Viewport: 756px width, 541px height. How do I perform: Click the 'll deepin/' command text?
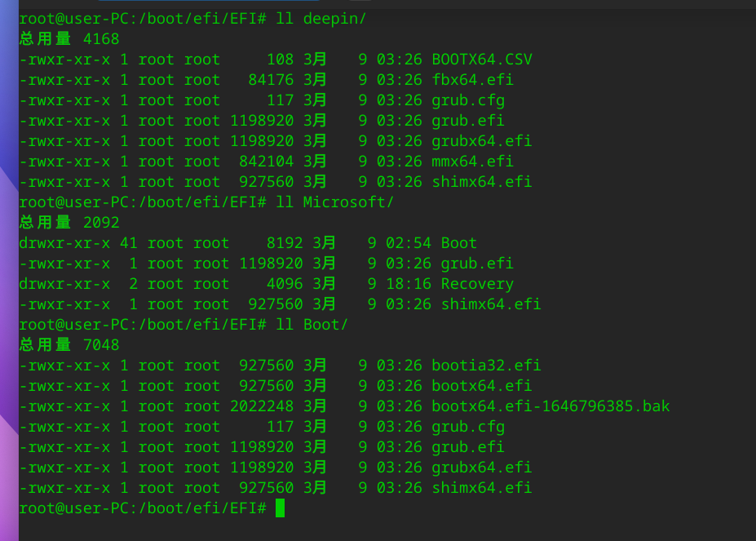pyautogui.click(x=321, y=19)
